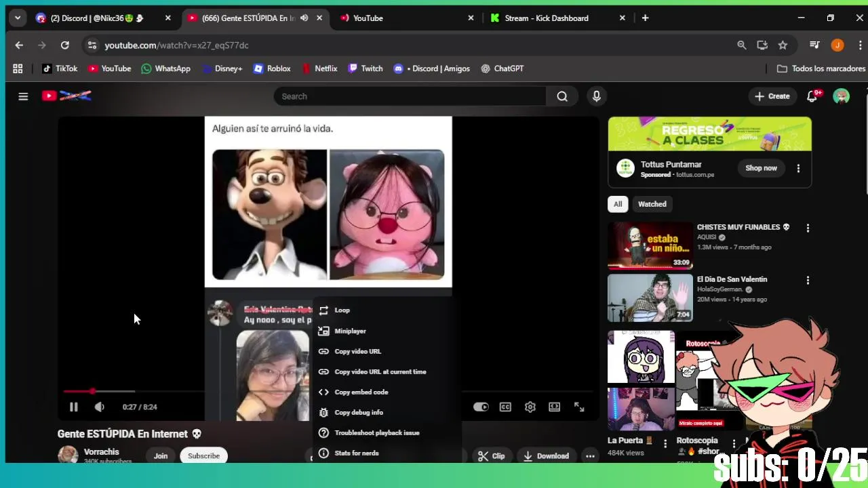This screenshot has height=488, width=868.
Task: Select Loop in context menu
Action: [x=387, y=310]
